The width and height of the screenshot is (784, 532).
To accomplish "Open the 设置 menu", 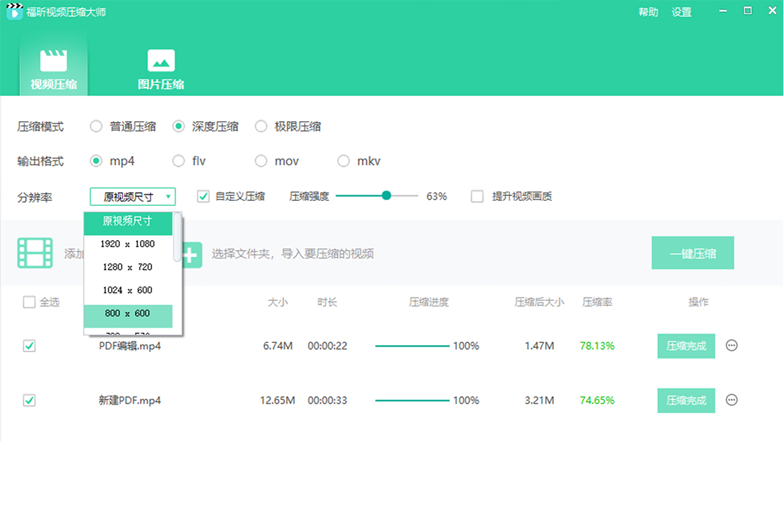I will [x=681, y=12].
